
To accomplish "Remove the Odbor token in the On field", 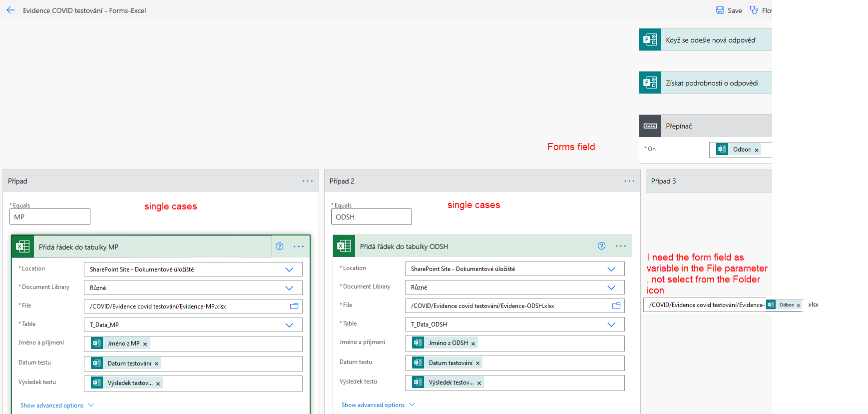I will [x=757, y=150].
